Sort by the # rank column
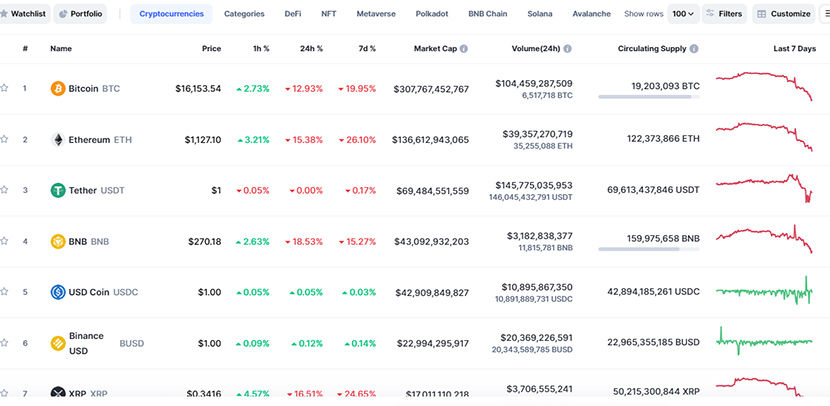The width and height of the screenshot is (830, 406). pyautogui.click(x=25, y=49)
